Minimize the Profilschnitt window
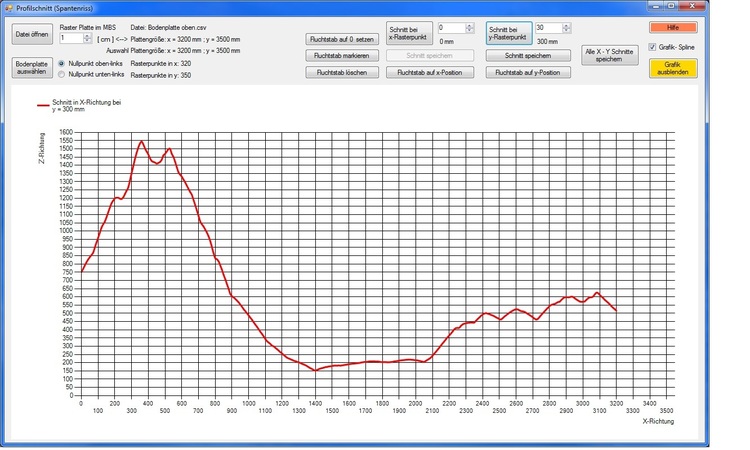 click(x=656, y=6)
